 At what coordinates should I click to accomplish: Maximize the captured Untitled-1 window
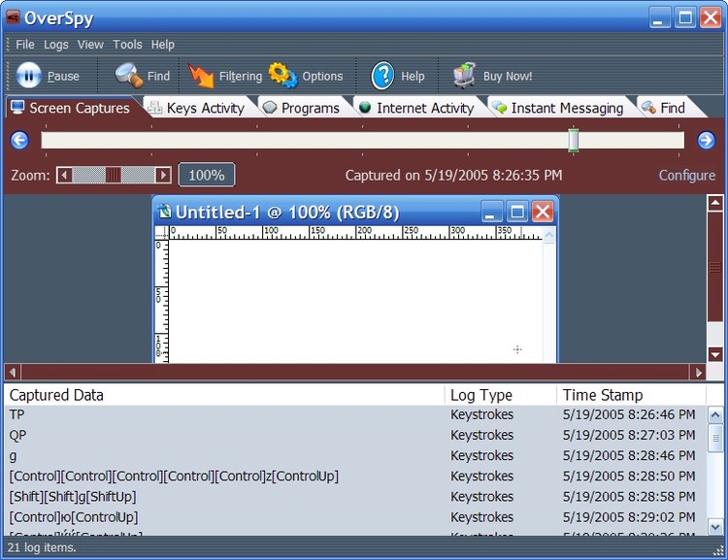point(516,213)
